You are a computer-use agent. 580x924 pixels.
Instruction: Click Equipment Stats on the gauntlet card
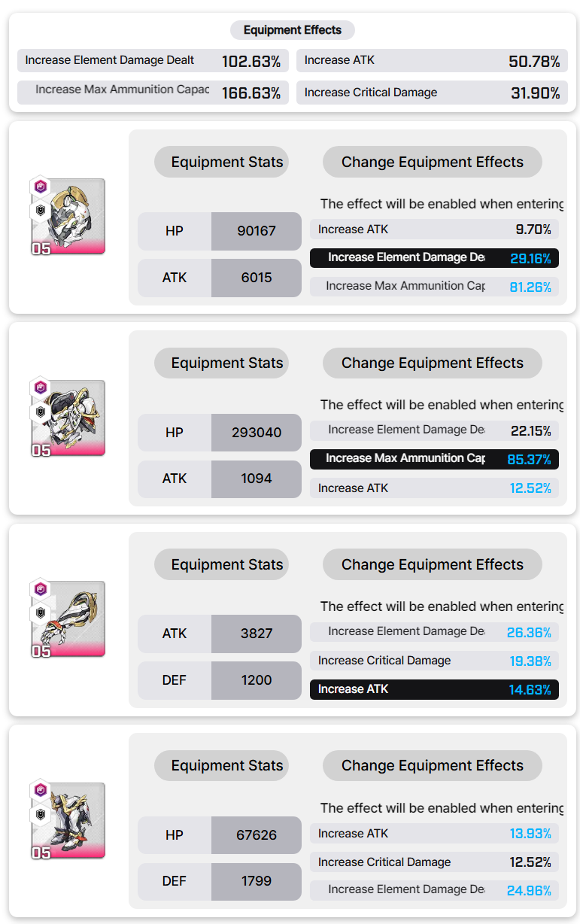226,564
